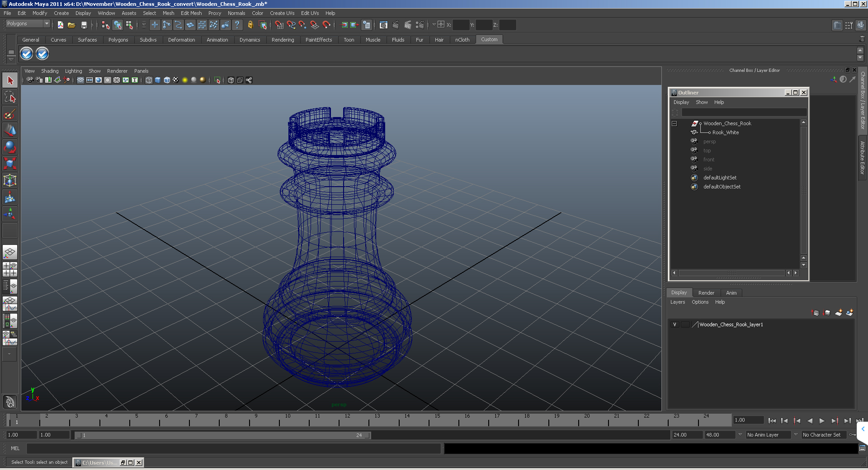This screenshot has height=470, width=868.
Task: Switch to four view layout
Action: (x=10, y=269)
